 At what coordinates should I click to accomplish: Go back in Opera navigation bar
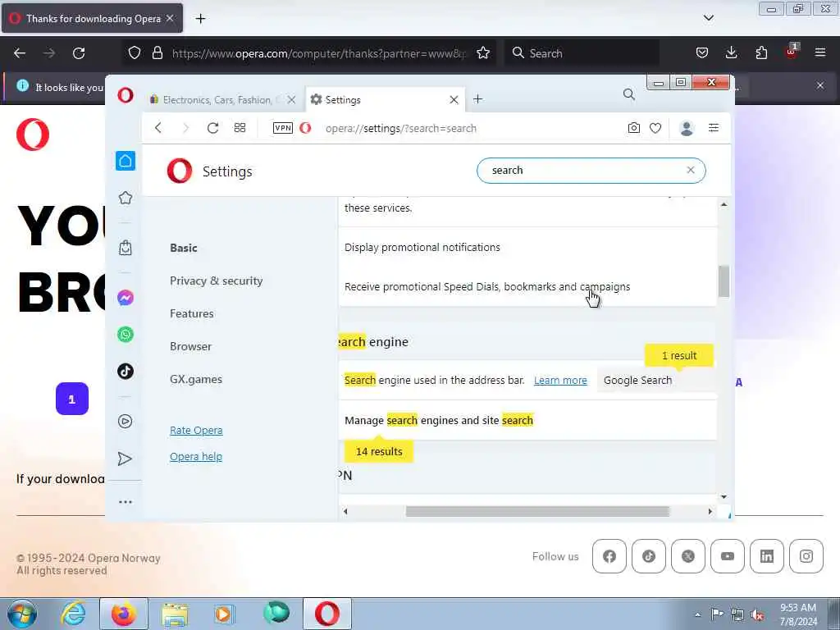pyautogui.click(x=158, y=128)
